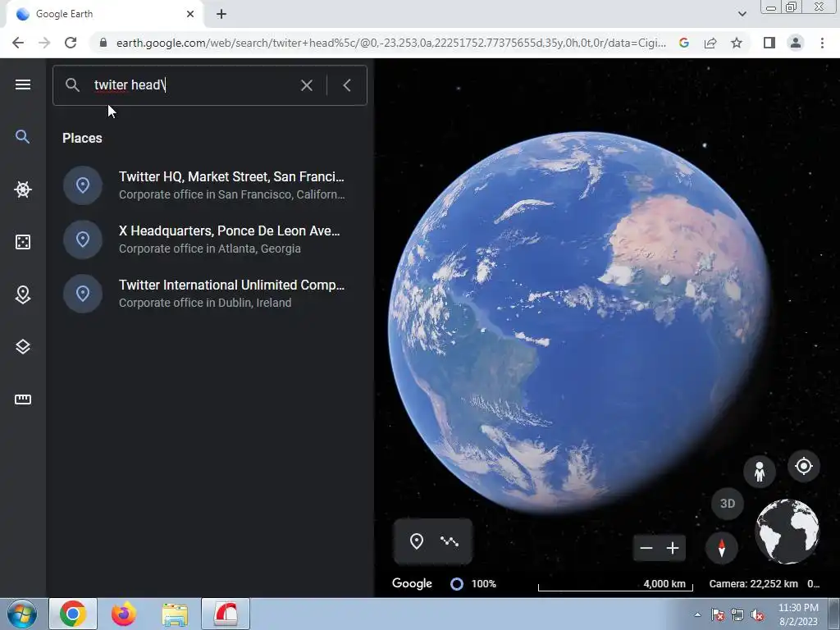Select the Measure distance ruler icon
The width and height of the screenshot is (840, 630).
pyautogui.click(x=22, y=399)
